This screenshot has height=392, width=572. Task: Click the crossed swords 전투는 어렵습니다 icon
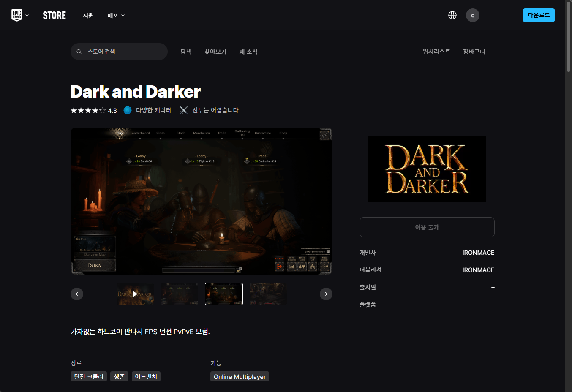(x=184, y=110)
